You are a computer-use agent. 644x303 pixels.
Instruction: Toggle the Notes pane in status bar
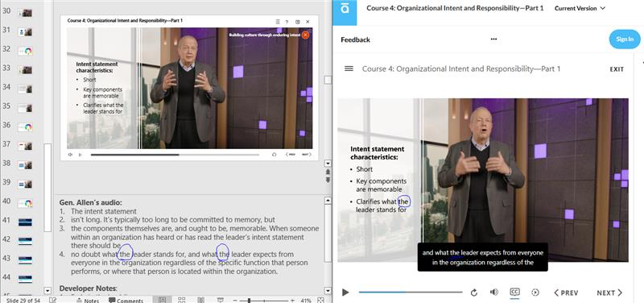pyautogui.click(x=88, y=301)
